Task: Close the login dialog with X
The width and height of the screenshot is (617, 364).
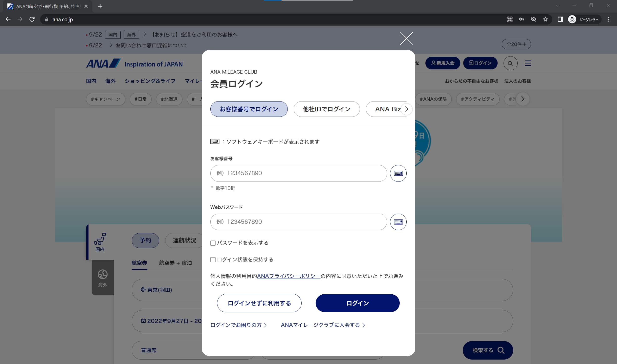Action: 406,39
